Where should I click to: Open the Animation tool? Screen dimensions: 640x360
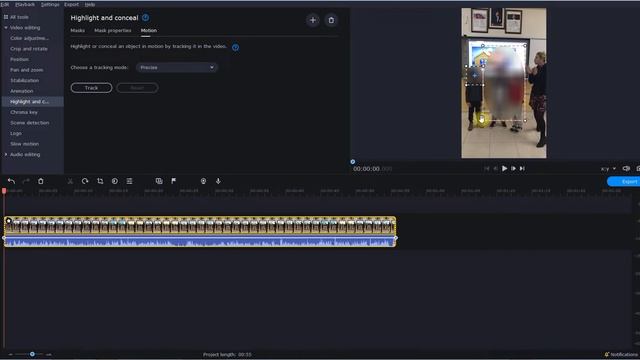[22, 91]
